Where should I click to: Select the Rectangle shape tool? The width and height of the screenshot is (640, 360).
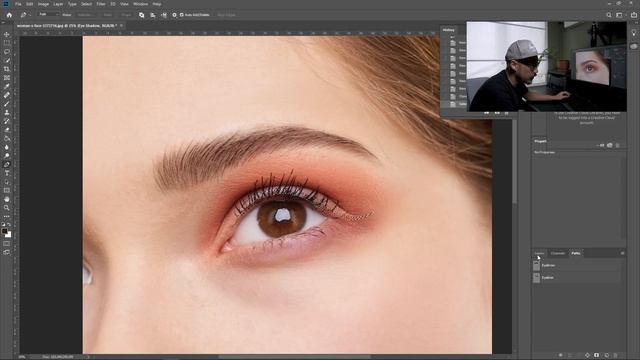coord(7,190)
